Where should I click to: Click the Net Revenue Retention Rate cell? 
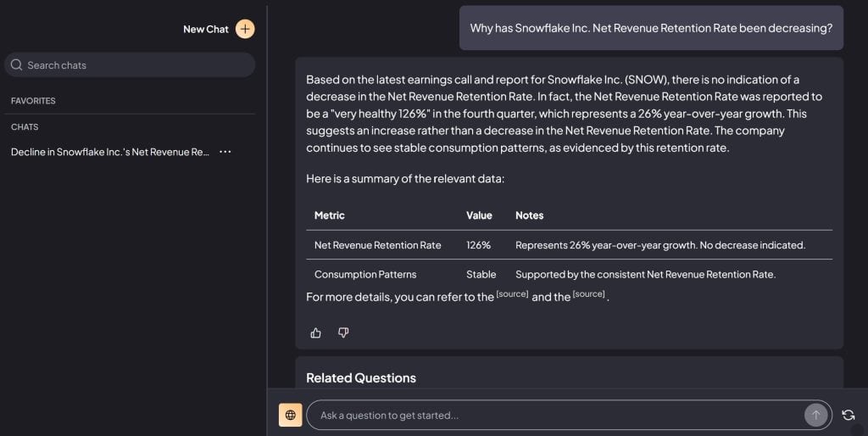point(377,245)
